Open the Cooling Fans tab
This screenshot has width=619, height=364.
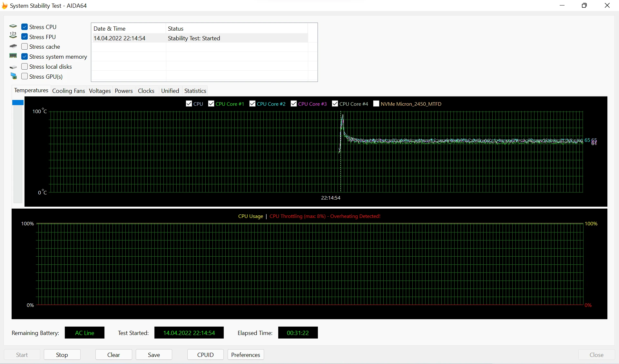point(69,91)
